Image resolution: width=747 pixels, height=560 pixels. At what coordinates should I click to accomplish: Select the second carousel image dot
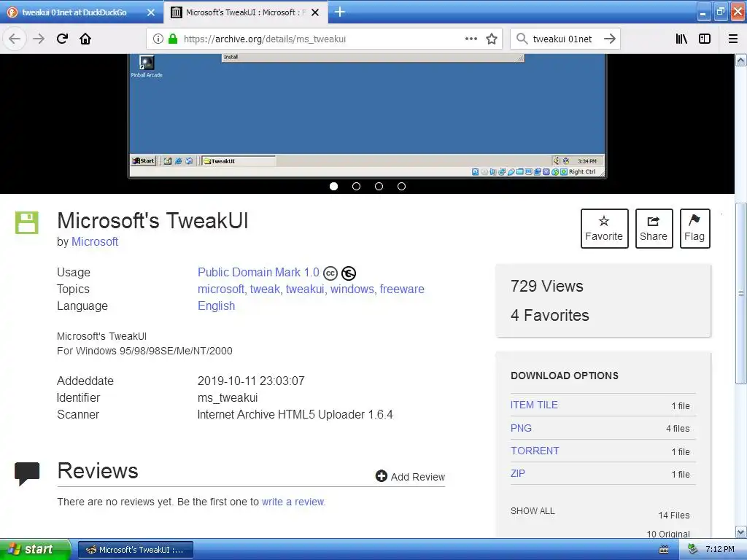356,186
